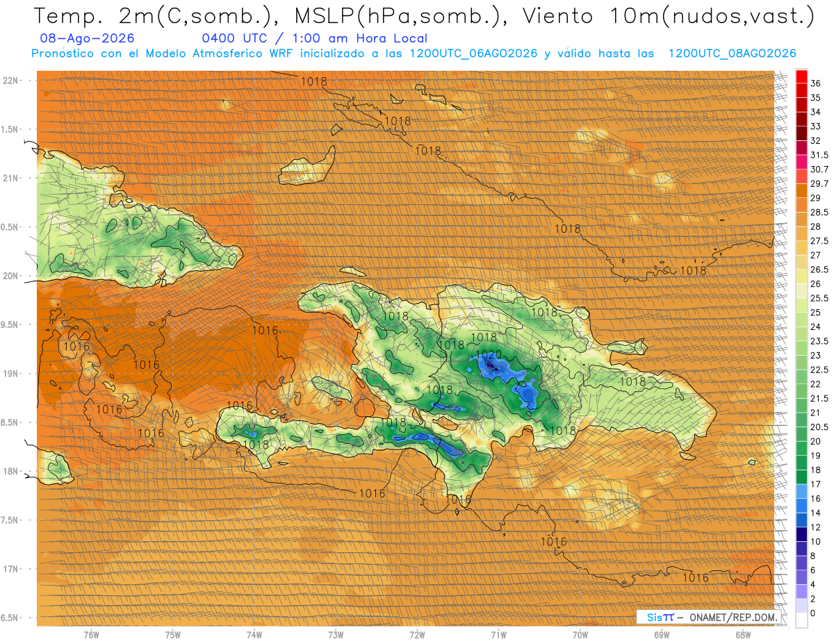Screen dimensions: 834x644
Task: Click the '26.5' value on the color scale
Action: click(819, 270)
